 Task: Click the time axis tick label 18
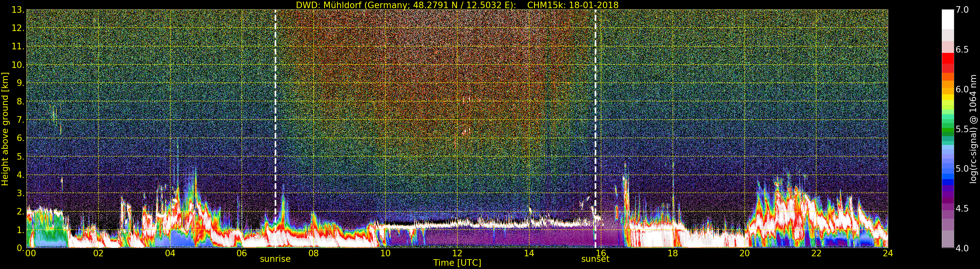click(x=673, y=253)
